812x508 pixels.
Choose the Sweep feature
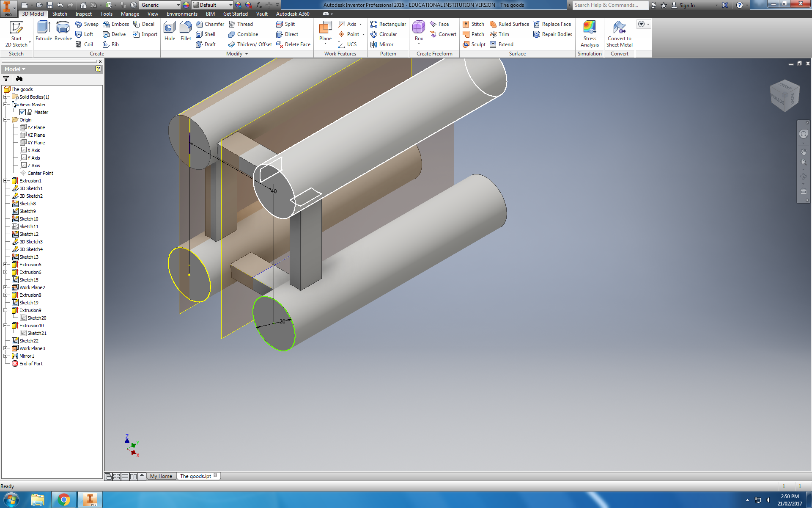pyautogui.click(x=87, y=24)
